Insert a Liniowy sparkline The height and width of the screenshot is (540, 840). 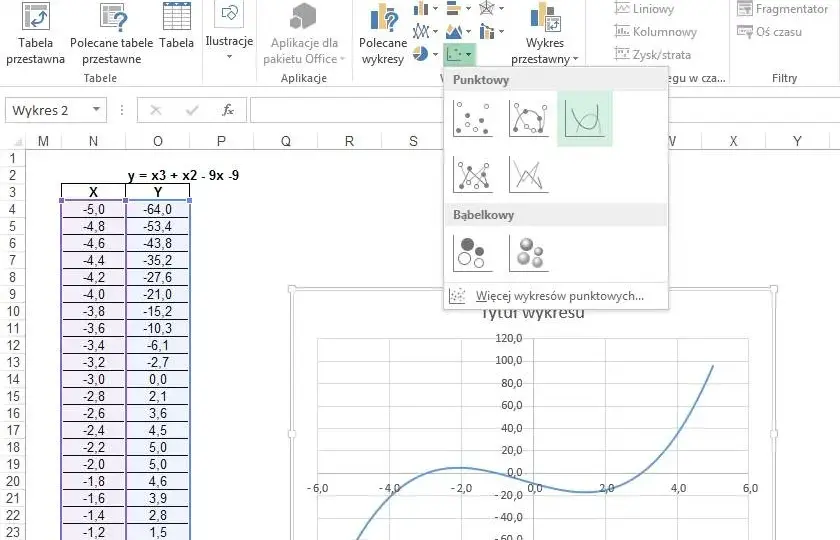pyautogui.click(x=644, y=9)
